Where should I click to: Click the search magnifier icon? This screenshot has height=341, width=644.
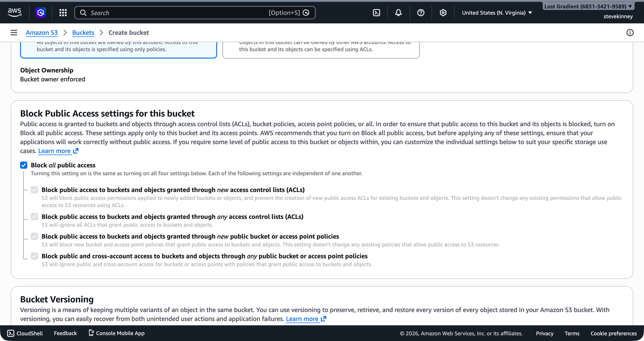click(x=83, y=12)
